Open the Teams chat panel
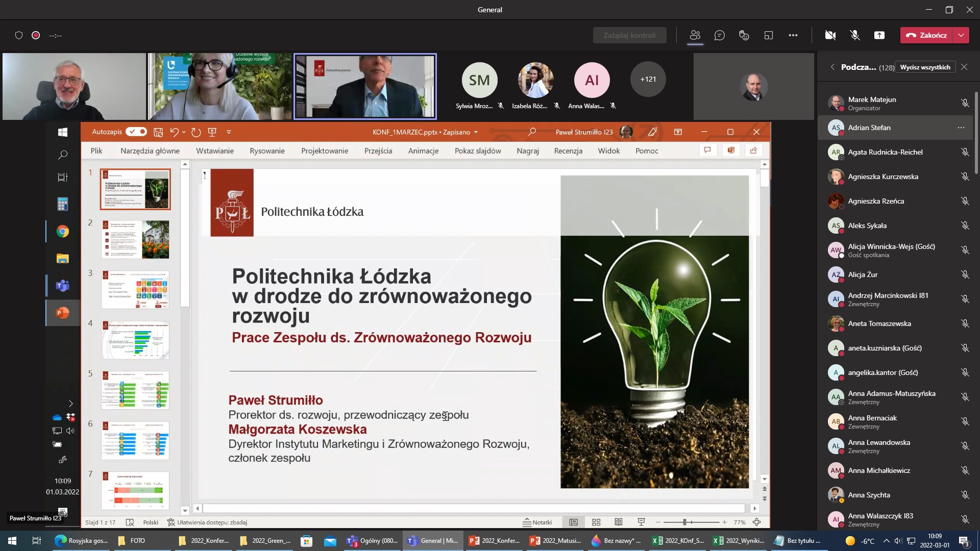Screen dimensions: 980x551 (720, 35)
